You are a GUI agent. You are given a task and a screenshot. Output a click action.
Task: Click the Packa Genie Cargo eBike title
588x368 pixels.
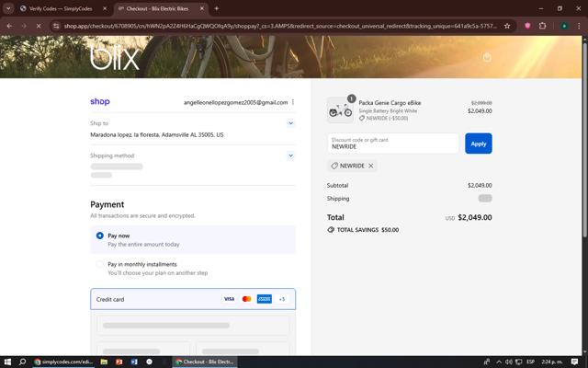pos(390,102)
